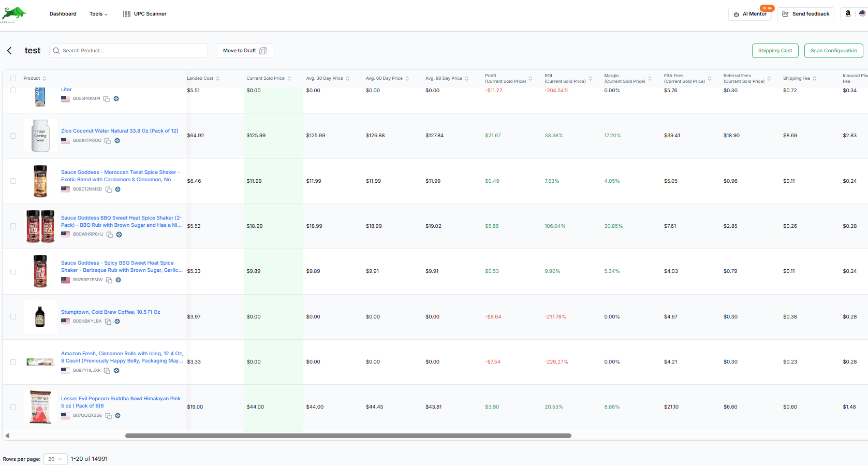
Task: Check the Lesser Evil Popcorn row
Action: pos(13,408)
